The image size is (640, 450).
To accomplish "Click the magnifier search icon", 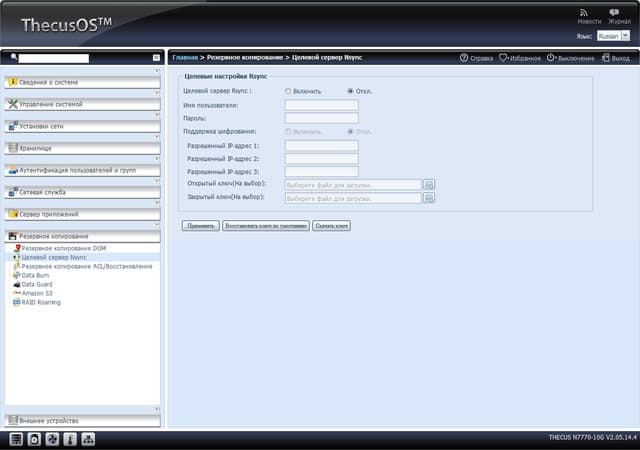I will click(13, 57).
